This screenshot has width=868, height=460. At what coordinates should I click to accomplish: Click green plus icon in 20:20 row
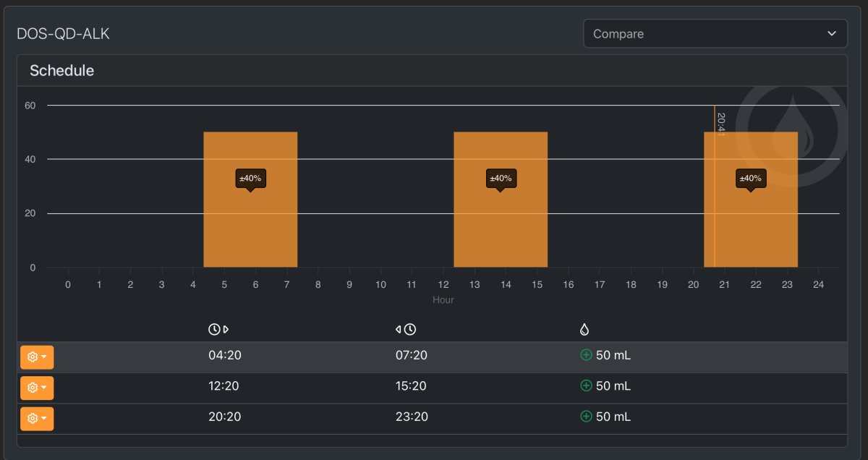pyautogui.click(x=587, y=416)
